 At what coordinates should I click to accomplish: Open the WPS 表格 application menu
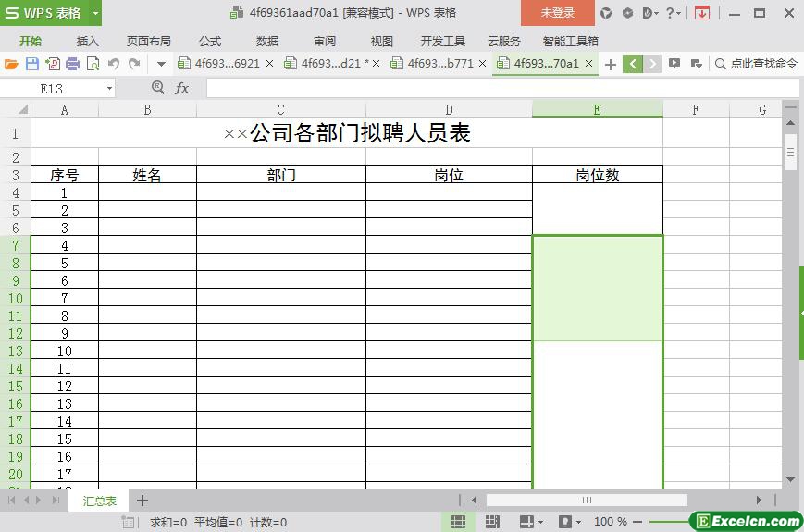[44, 13]
